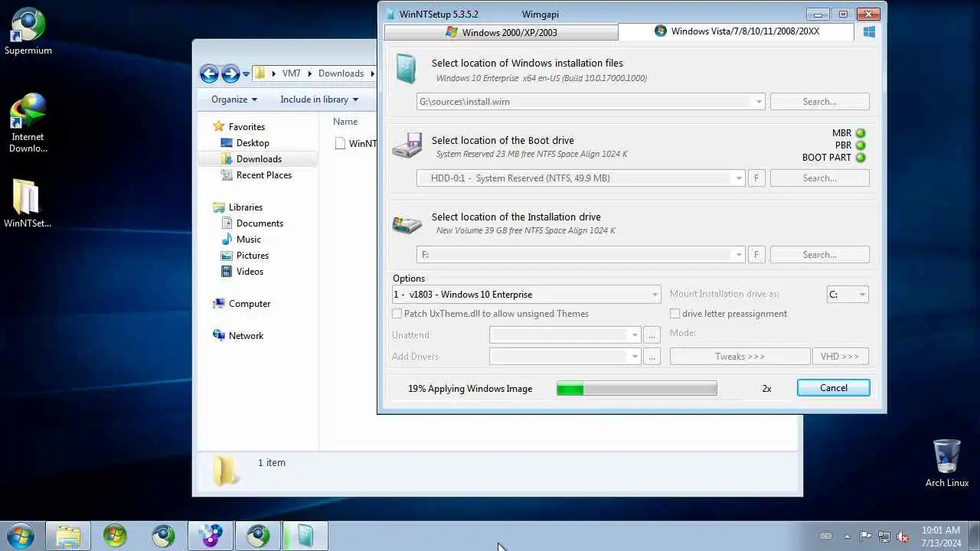Click the Applying Windows Image progress bar

coord(637,389)
